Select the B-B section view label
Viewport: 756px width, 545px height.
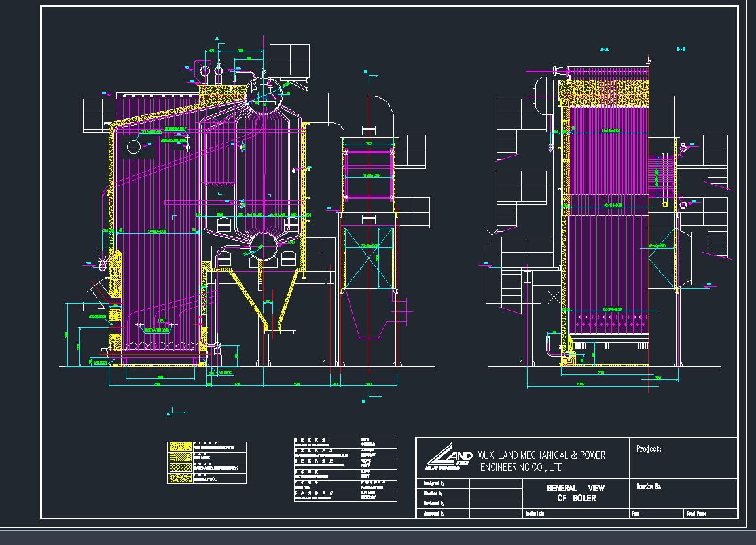tap(681, 49)
